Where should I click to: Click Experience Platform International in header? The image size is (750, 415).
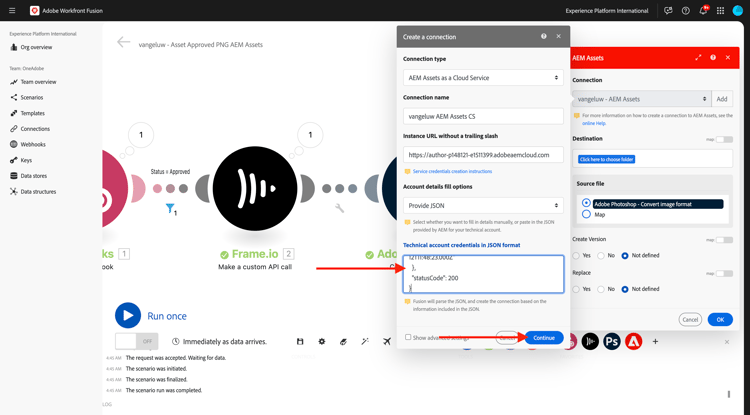607,11
